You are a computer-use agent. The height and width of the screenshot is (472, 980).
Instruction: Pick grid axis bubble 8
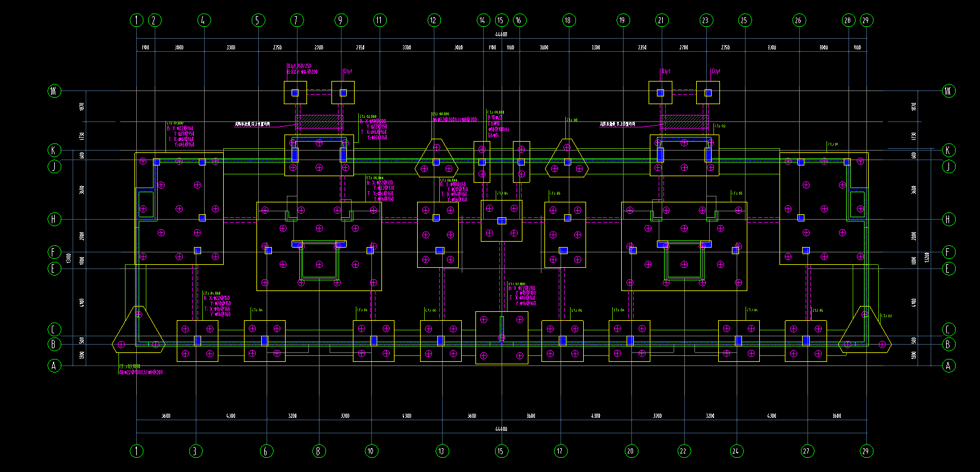tap(318, 451)
